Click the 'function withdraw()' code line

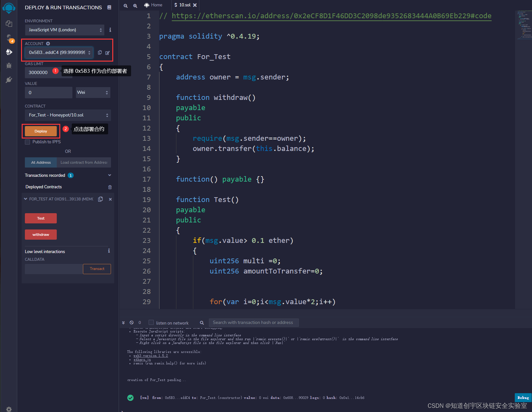[x=216, y=98]
